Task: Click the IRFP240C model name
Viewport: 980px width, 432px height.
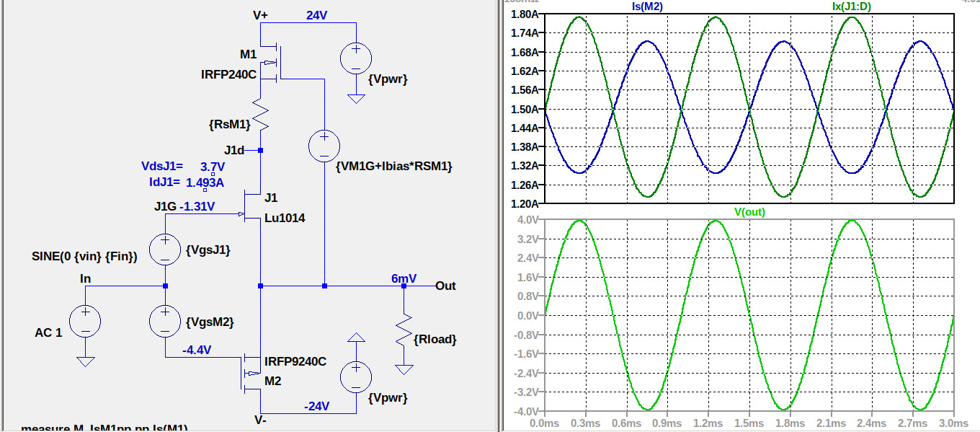Action: [x=228, y=74]
